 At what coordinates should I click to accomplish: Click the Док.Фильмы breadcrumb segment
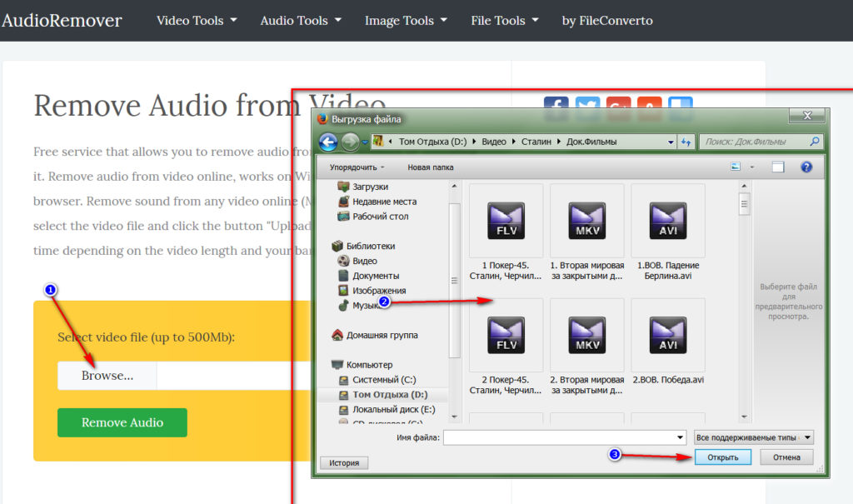(591, 142)
